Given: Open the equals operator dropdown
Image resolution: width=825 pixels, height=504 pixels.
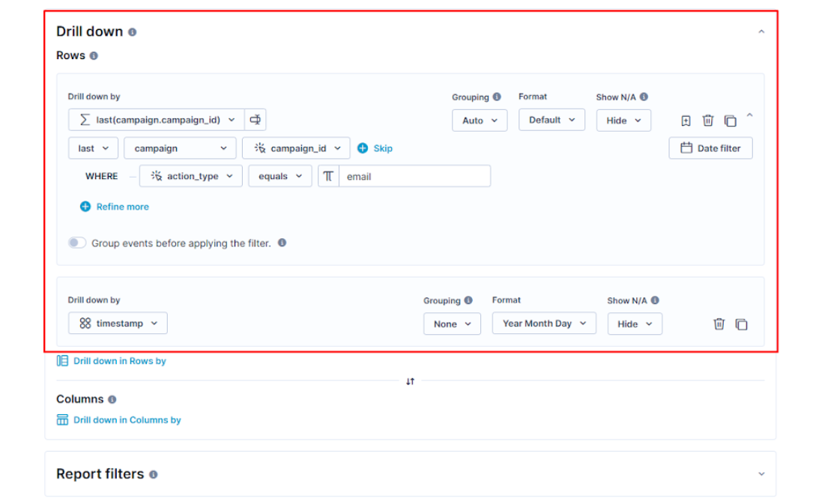Looking at the screenshot, I should 280,177.
